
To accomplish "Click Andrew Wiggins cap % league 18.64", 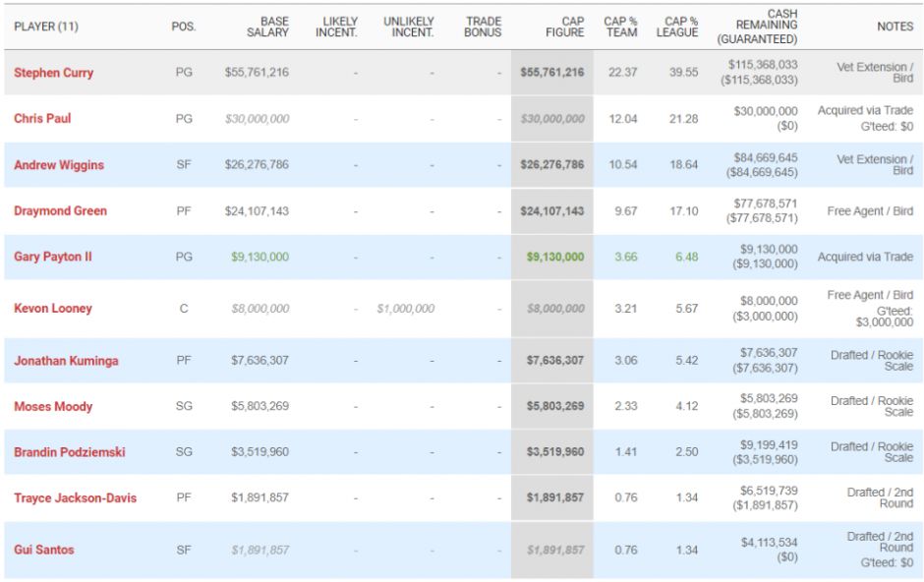I will click(x=683, y=165).
